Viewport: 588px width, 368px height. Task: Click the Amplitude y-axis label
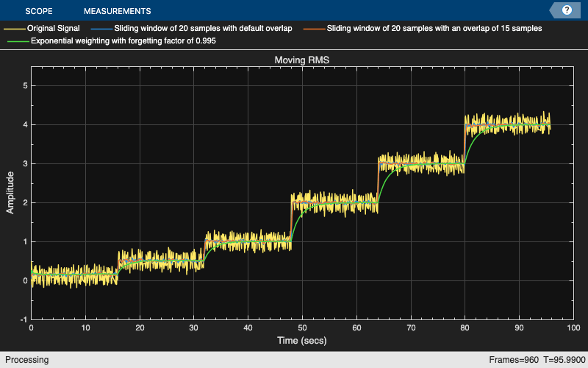point(11,193)
